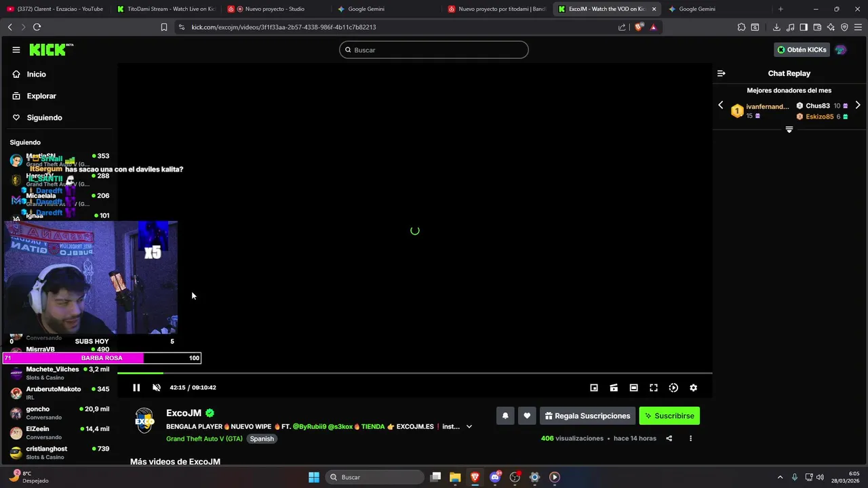Open video player settings gear
Viewport: 868px width, 488px height.
(x=693, y=388)
